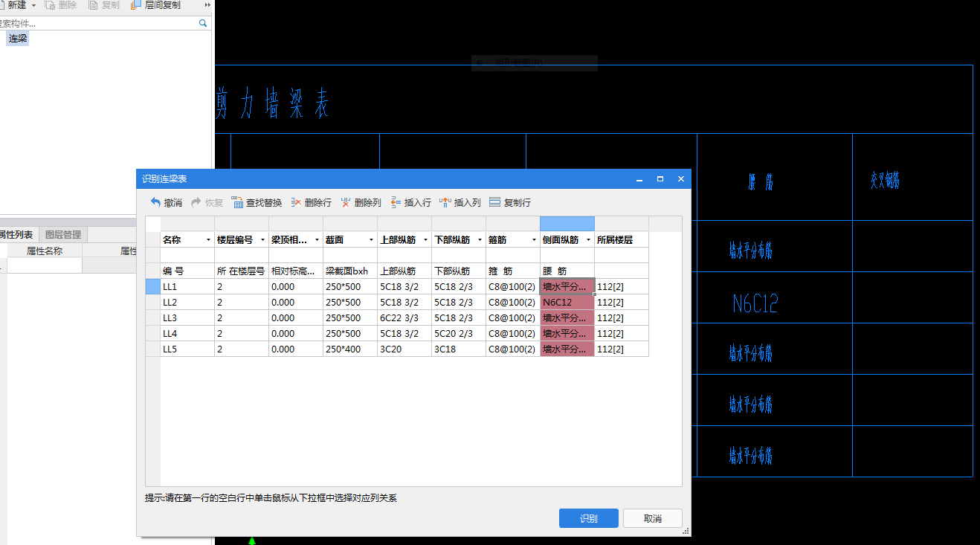Select the LL4 name cell
980x545 pixels.
pyautogui.click(x=187, y=334)
